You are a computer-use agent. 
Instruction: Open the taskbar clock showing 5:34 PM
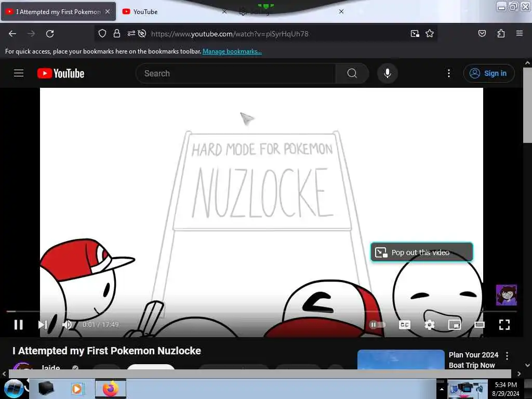coord(506,389)
